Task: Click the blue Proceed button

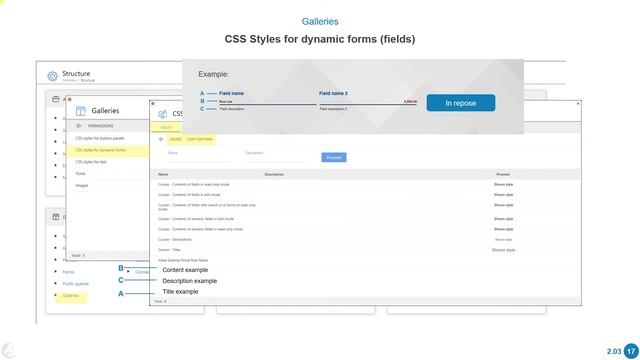Action: coord(334,158)
